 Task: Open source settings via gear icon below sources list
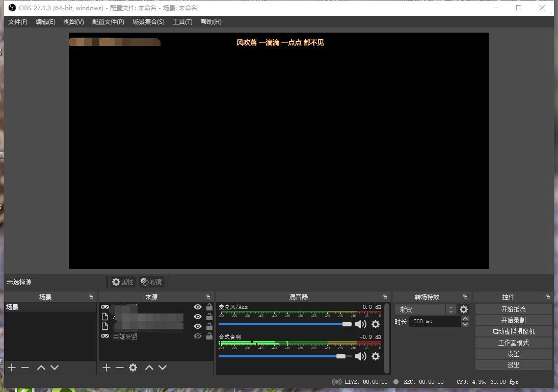pos(132,367)
